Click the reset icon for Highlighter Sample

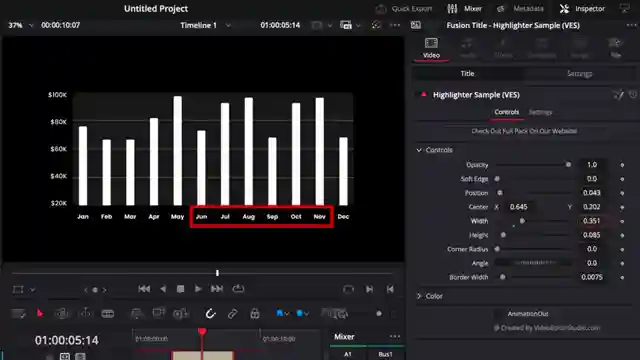coord(632,95)
